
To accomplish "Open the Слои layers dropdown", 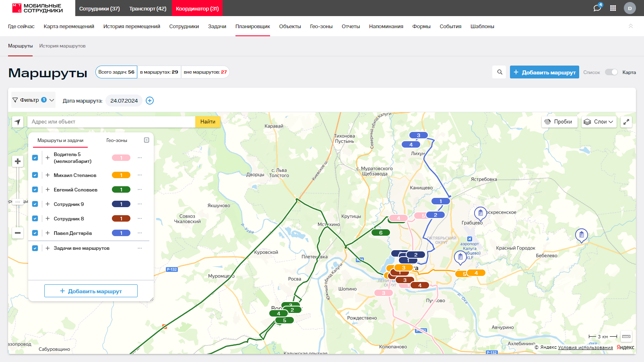I will [599, 122].
